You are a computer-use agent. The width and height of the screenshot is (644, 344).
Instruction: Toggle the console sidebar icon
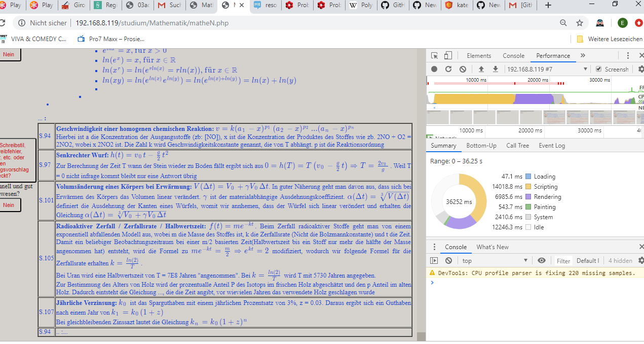pos(434,260)
